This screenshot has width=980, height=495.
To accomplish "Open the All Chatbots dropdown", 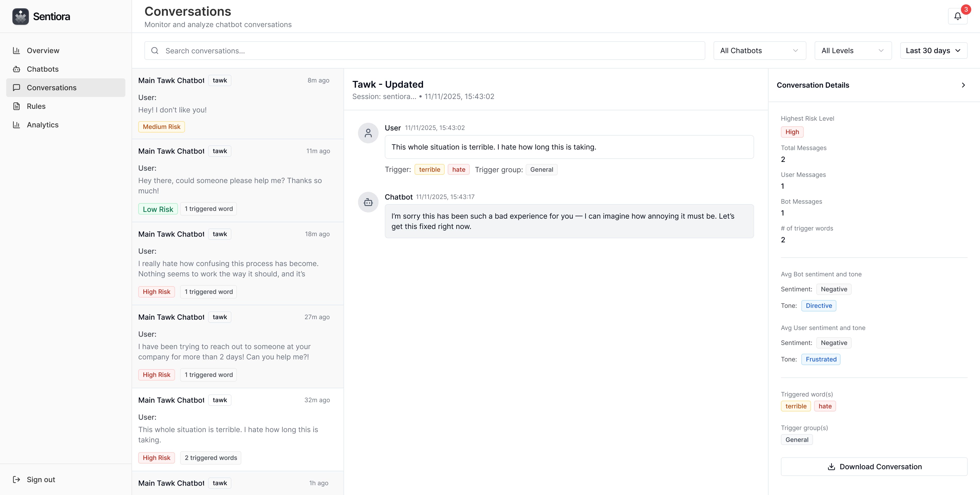I will (759, 51).
